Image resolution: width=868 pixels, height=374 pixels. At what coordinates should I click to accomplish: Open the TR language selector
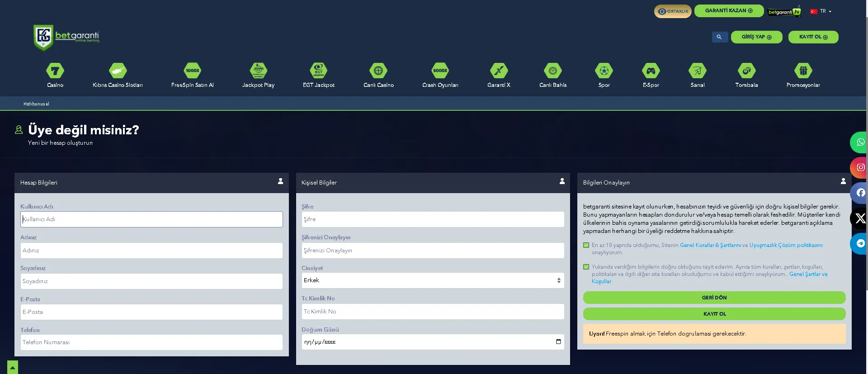point(821,11)
